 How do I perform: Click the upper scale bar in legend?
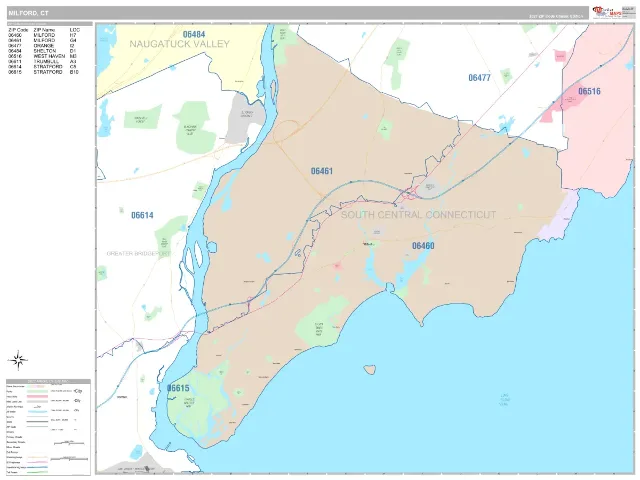[69, 442]
